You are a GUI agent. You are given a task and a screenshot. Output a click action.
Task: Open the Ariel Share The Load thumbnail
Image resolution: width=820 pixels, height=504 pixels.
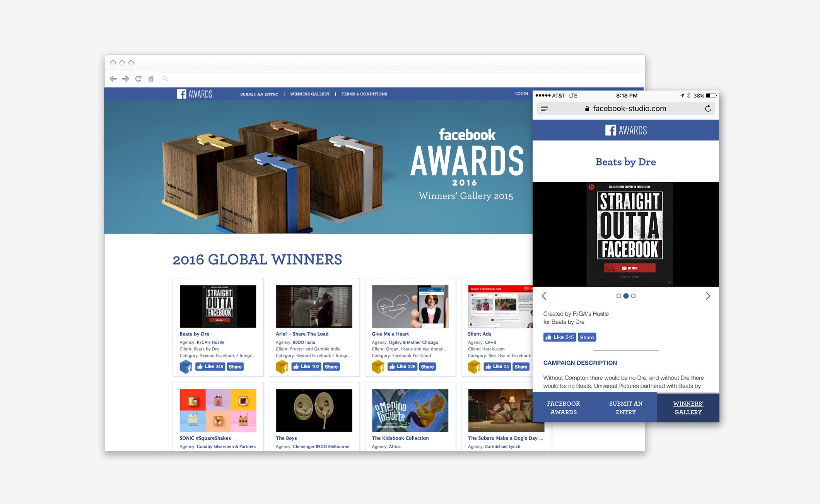point(314,306)
